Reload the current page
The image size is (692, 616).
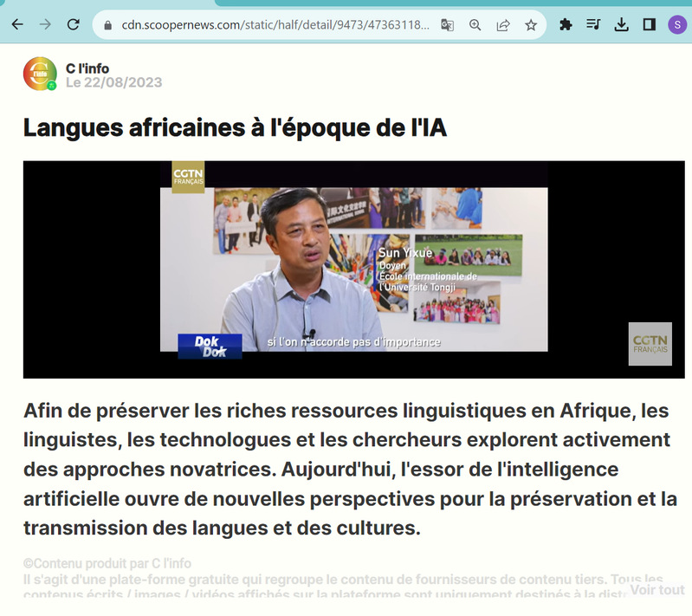point(73,24)
